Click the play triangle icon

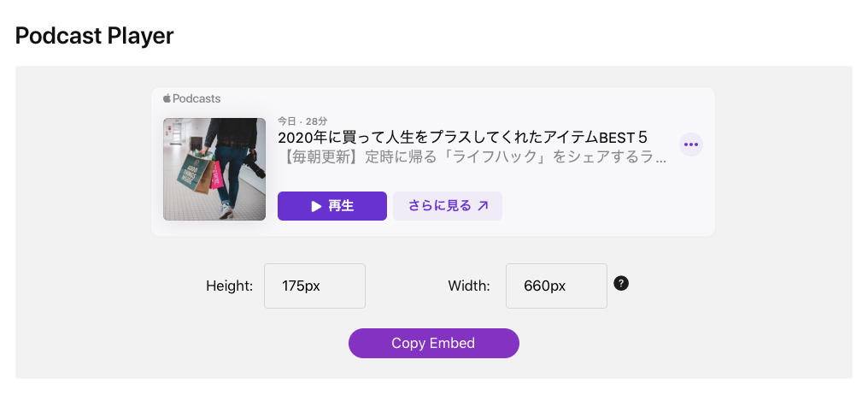316,206
